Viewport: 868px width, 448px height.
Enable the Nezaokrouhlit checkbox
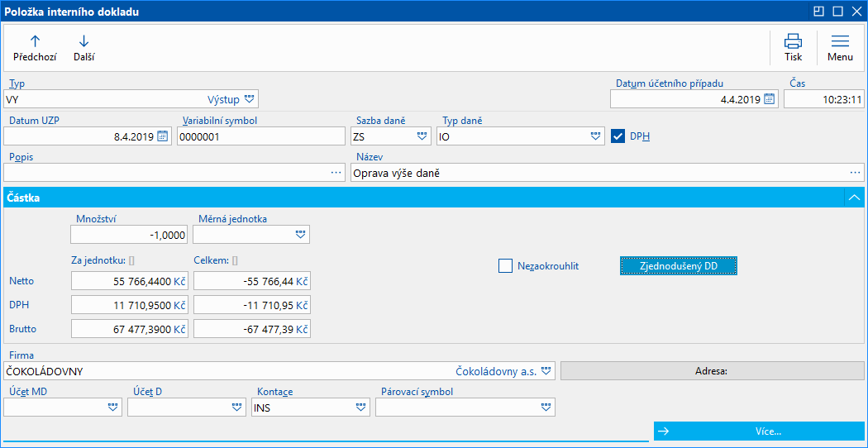click(x=505, y=266)
